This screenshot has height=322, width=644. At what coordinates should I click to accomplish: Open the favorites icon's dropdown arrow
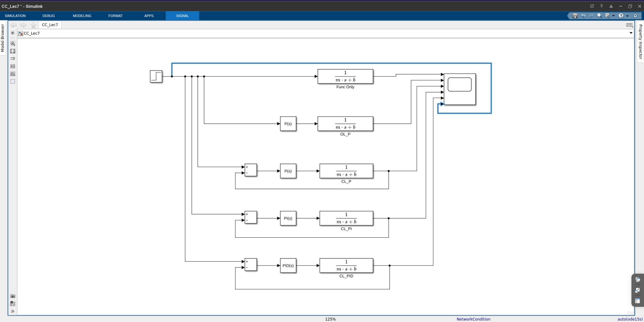click(x=613, y=16)
